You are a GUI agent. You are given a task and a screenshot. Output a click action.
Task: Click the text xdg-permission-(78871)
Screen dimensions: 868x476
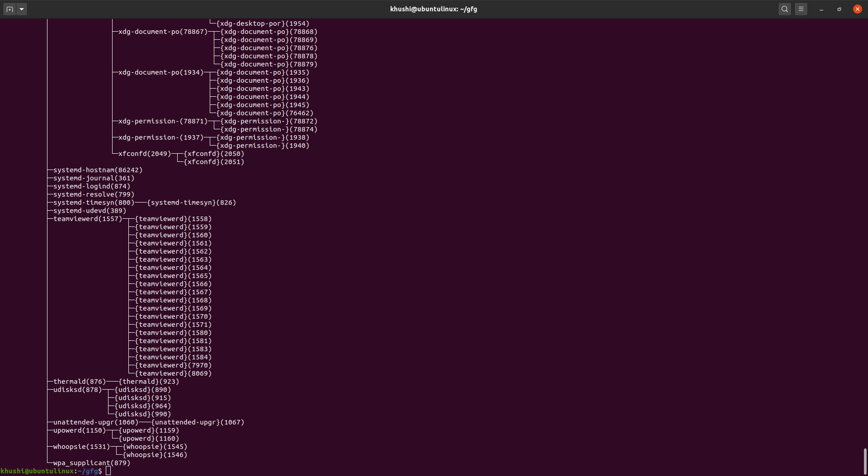163,121
